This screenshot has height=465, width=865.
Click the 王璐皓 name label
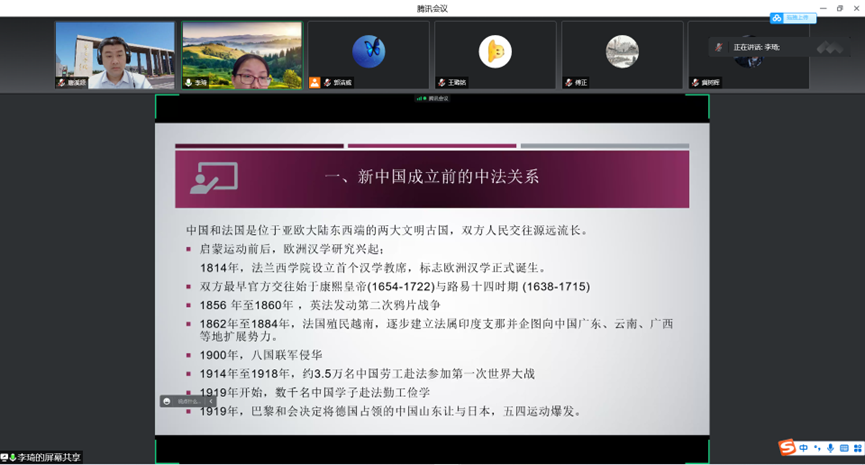point(456,83)
